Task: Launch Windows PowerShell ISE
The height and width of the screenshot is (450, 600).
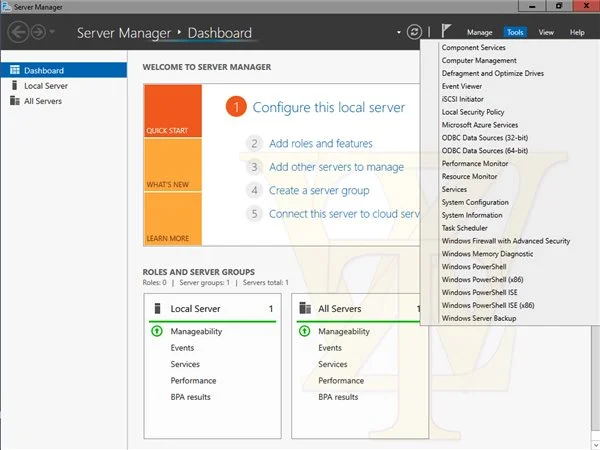Action: pyautogui.click(x=479, y=292)
